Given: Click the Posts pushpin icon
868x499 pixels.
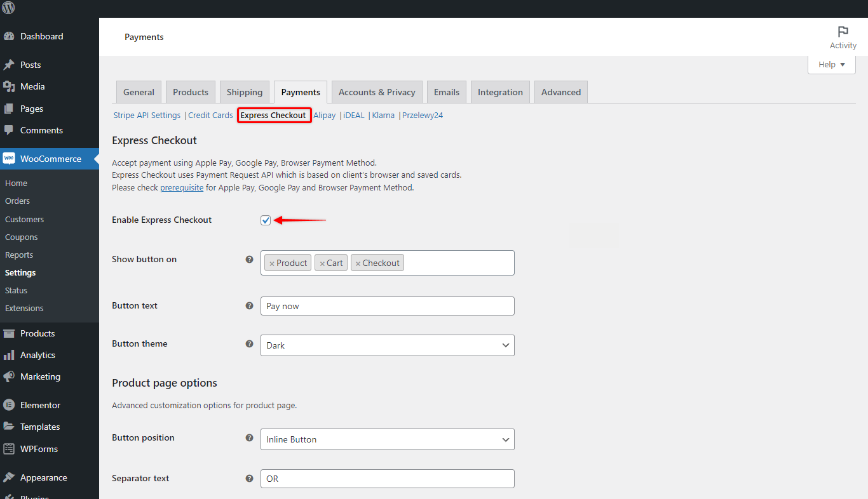Looking at the screenshot, I should [x=9, y=65].
